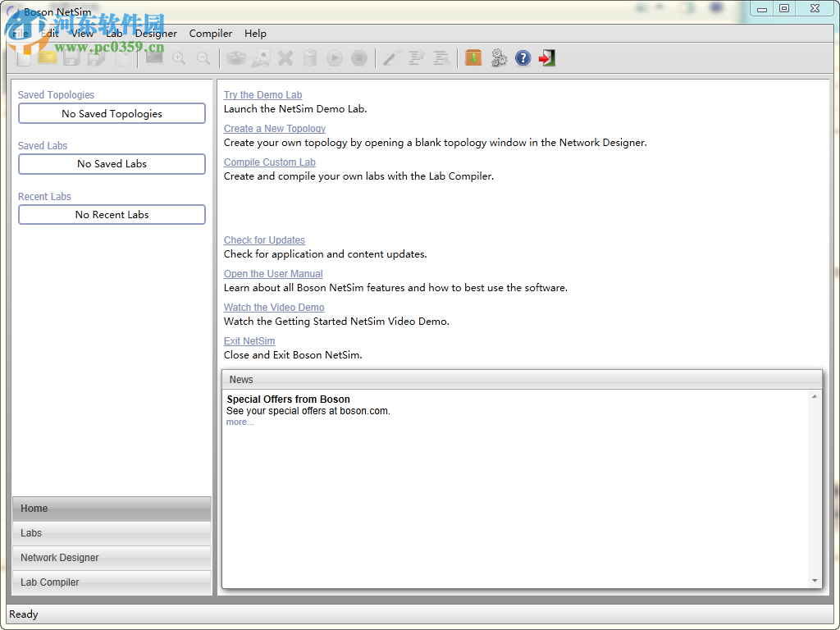Click the No Saved Topologies box
The height and width of the screenshot is (630, 840).
click(x=112, y=113)
